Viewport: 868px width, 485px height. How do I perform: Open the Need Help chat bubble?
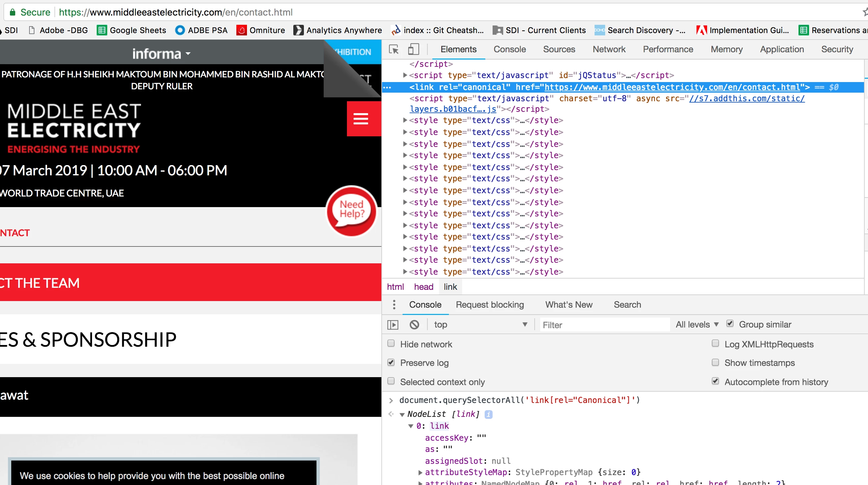point(352,211)
